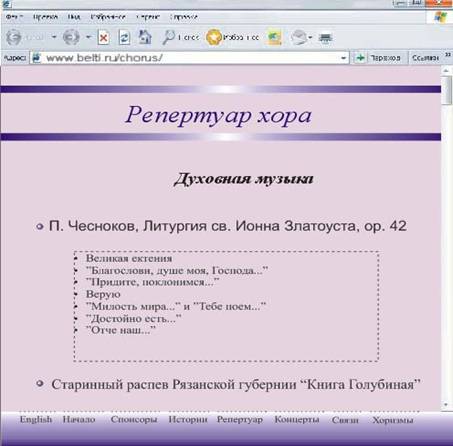Viewport: 453px width, 446px height.
Task: Click the list entry Верую
Action: (103, 294)
